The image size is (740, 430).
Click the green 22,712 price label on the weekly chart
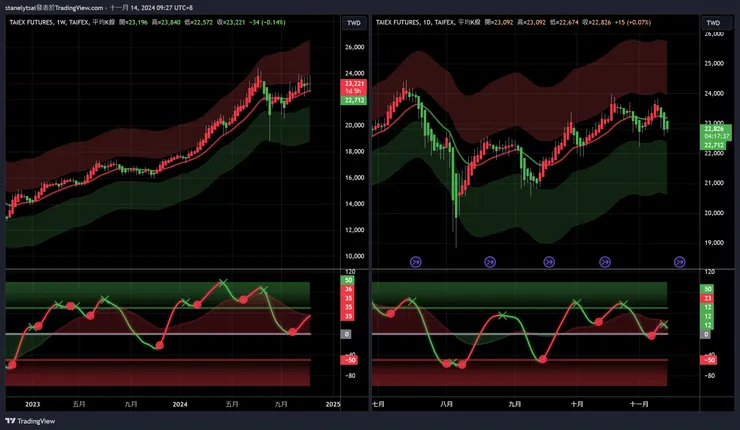[x=353, y=100]
